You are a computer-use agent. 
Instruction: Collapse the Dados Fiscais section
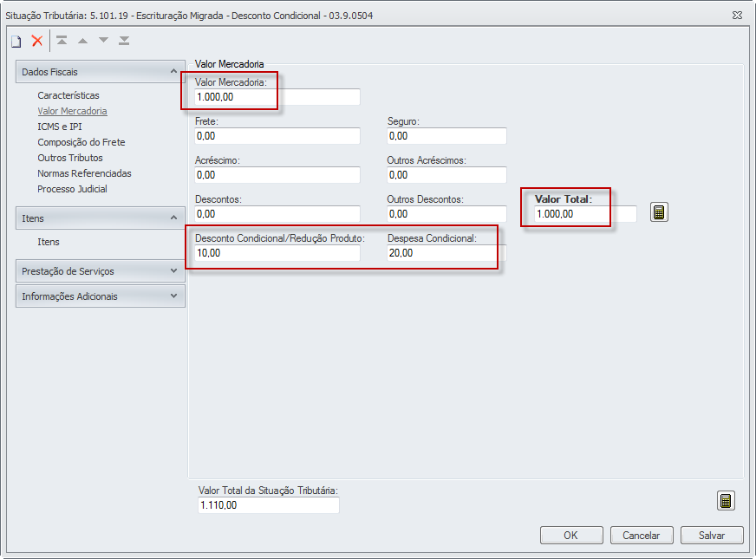pos(173,72)
